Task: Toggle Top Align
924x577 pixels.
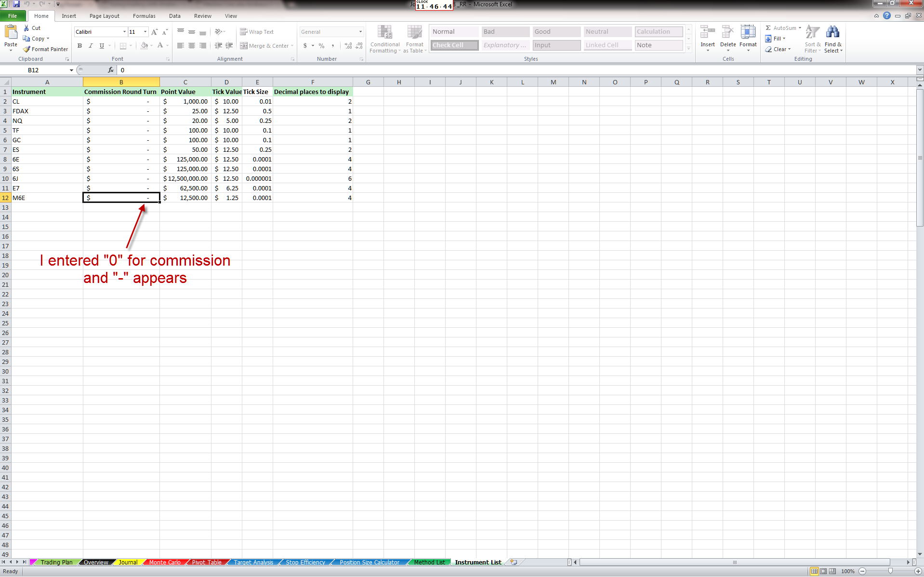Action: point(180,32)
